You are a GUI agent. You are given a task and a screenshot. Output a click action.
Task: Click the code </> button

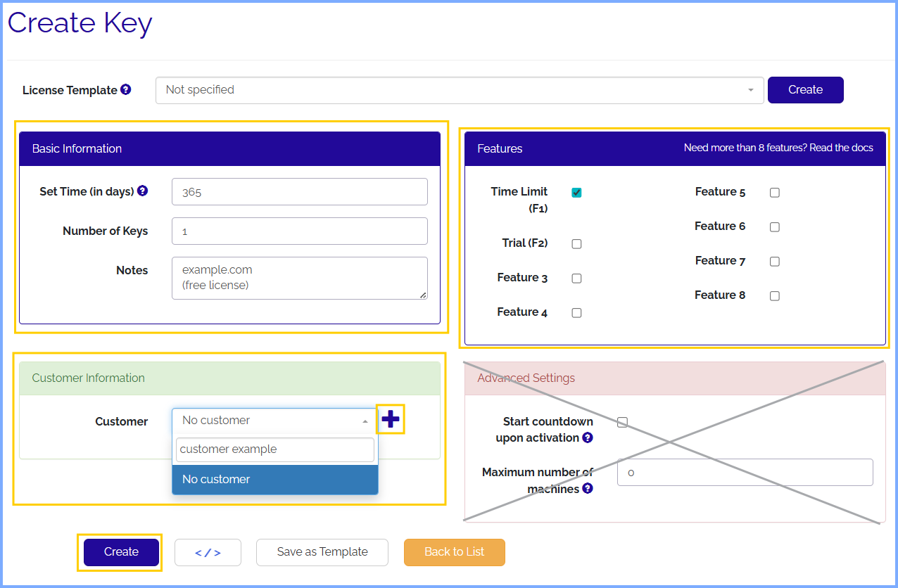point(208,552)
